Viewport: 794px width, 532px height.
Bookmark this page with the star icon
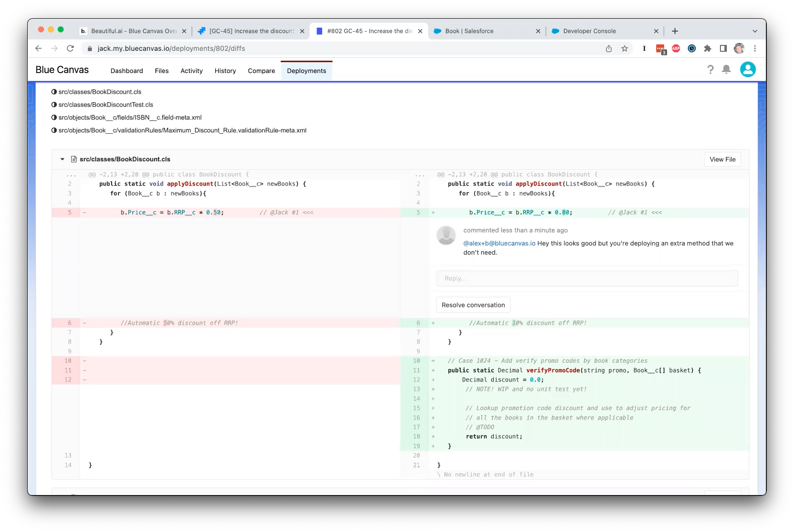[625, 48]
